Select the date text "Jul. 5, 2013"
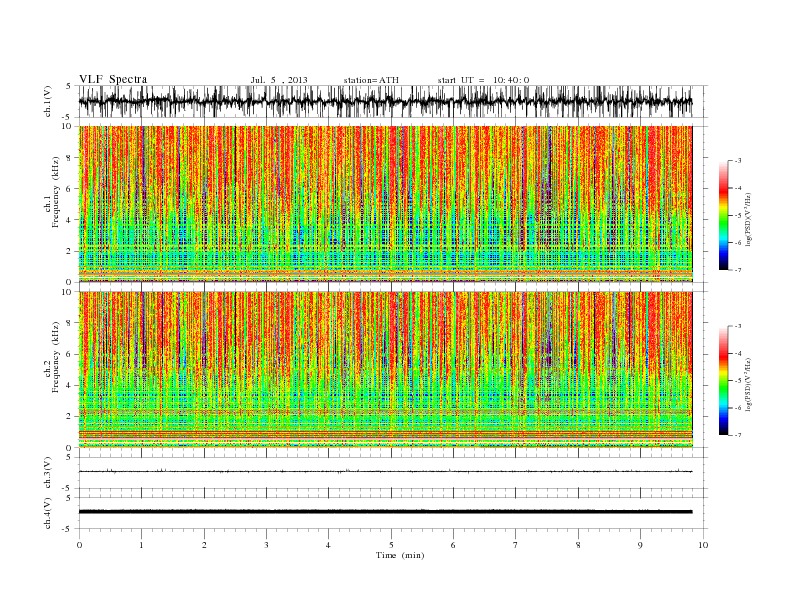 tap(279, 80)
